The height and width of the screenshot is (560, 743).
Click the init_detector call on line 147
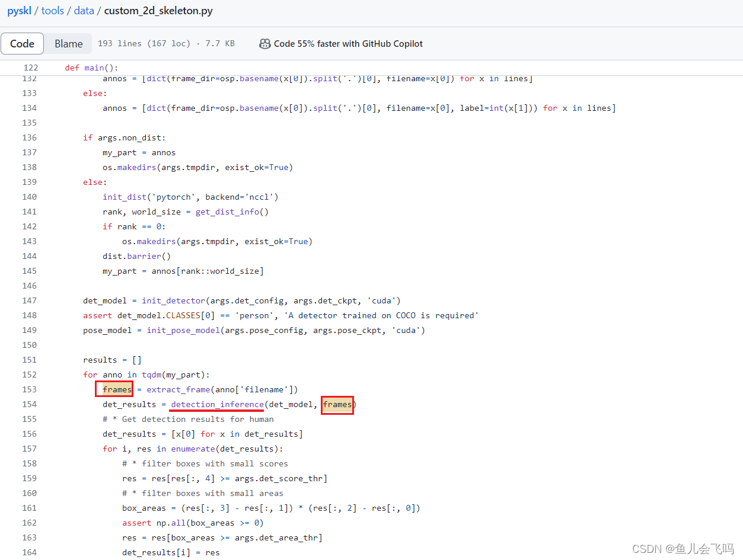173,300
